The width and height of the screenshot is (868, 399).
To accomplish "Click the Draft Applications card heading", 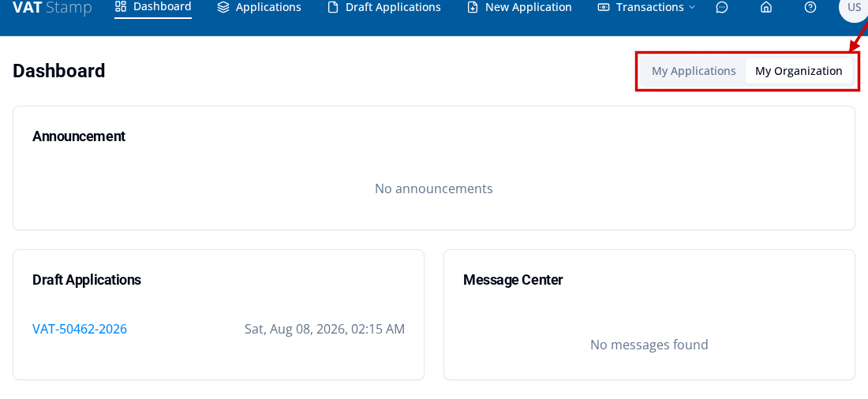I will click(87, 280).
